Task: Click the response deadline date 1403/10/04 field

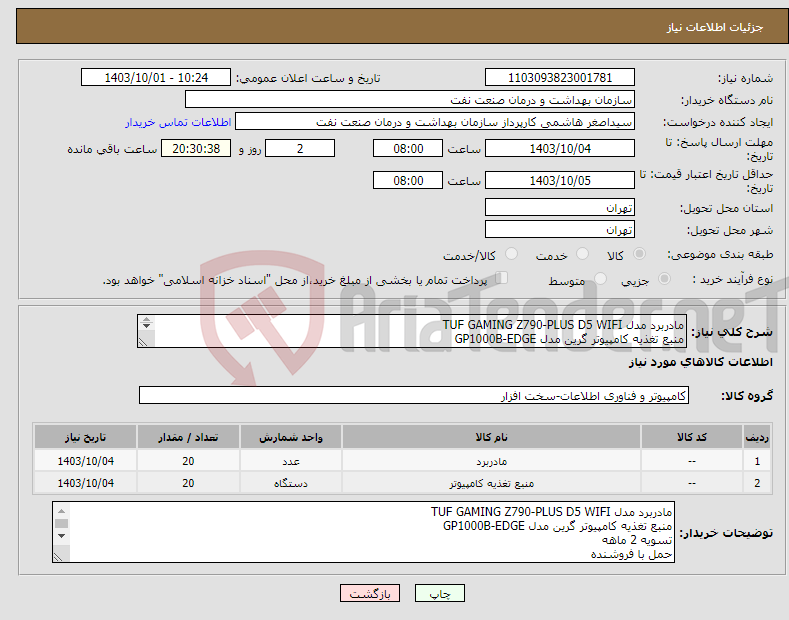Action: point(560,149)
